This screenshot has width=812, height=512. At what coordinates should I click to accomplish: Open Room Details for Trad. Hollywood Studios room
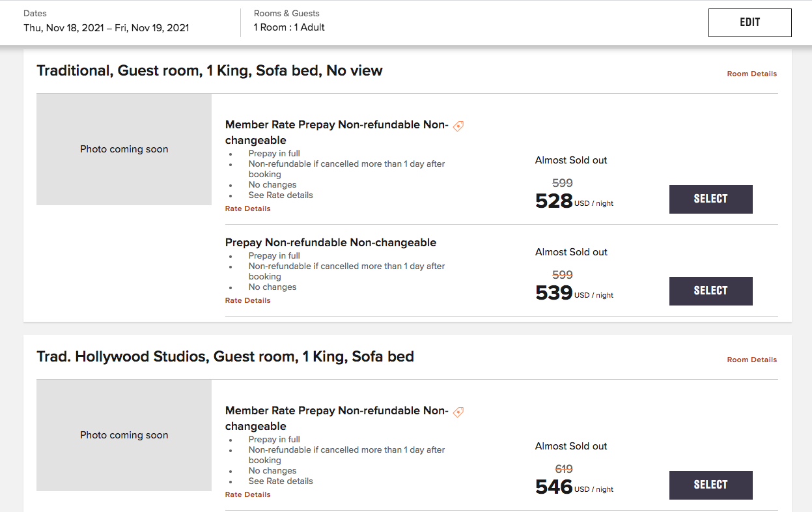pyautogui.click(x=751, y=360)
